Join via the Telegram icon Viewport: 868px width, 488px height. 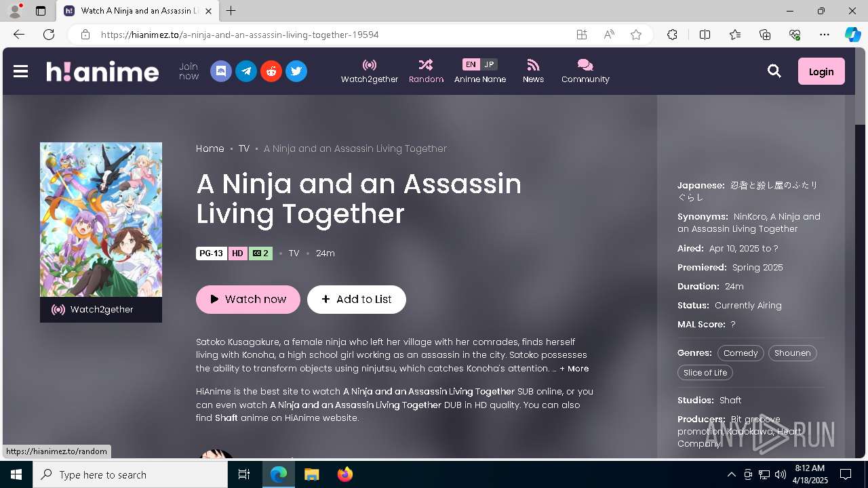click(246, 71)
